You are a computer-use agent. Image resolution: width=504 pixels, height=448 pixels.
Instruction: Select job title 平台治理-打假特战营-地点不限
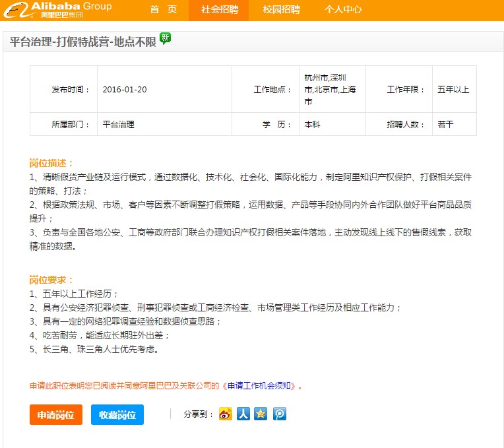tap(82, 42)
